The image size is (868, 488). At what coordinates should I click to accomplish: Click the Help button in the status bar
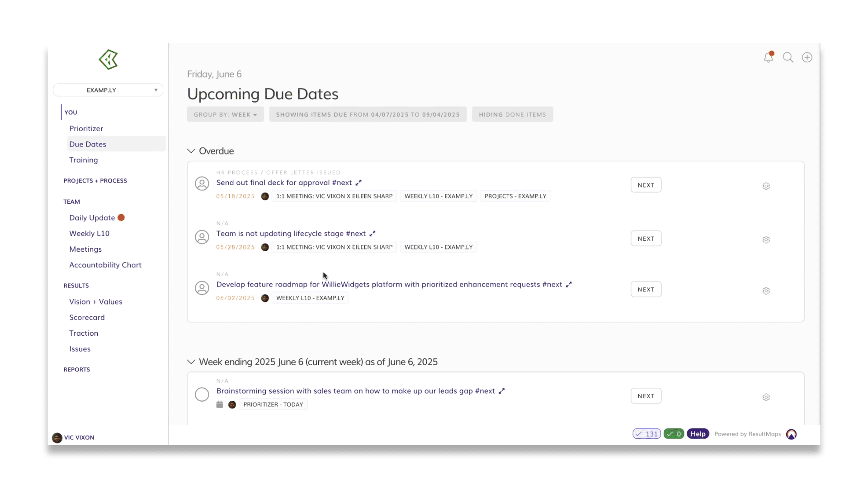(698, 433)
